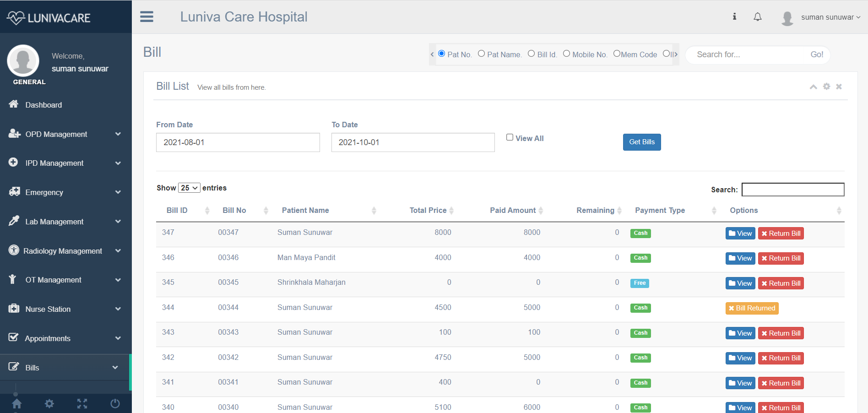This screenshot has width=868, height=413.
Task: Open the notifications bell icon
Action: (x=758, y=17)
